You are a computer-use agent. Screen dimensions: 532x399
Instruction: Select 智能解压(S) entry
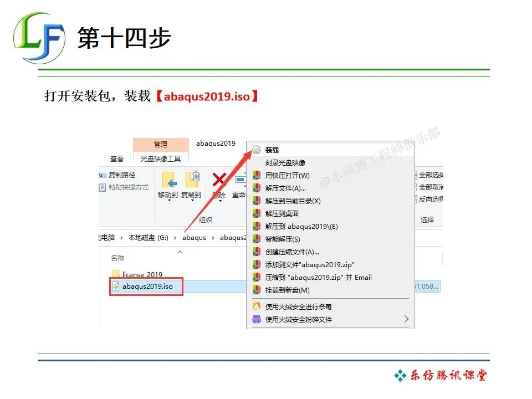point(331,239)
